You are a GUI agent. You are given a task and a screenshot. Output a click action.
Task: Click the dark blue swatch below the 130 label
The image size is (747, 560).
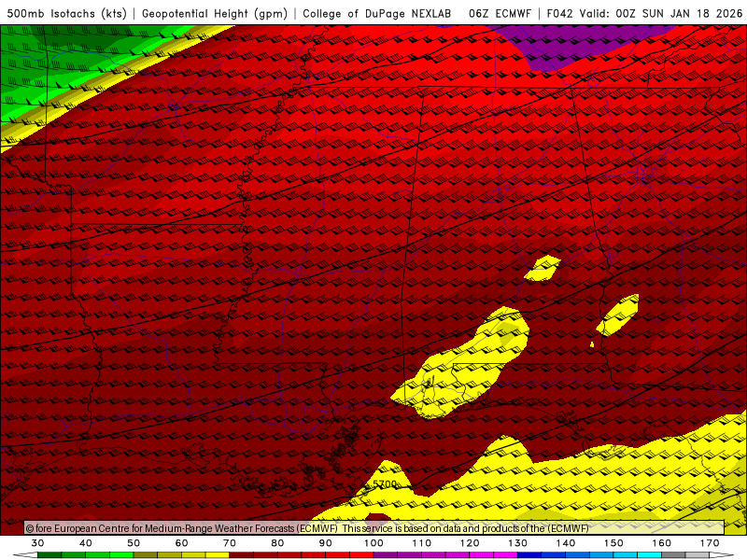pyautogui.click(x=529, y=555)
